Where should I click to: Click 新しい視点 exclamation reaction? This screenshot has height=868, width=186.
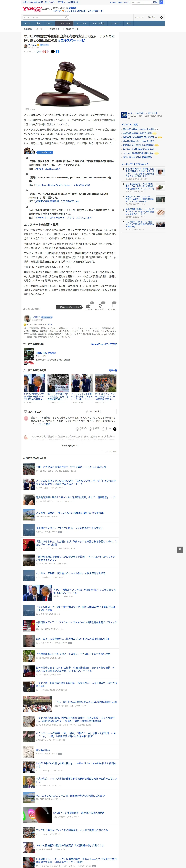point(112,307)
